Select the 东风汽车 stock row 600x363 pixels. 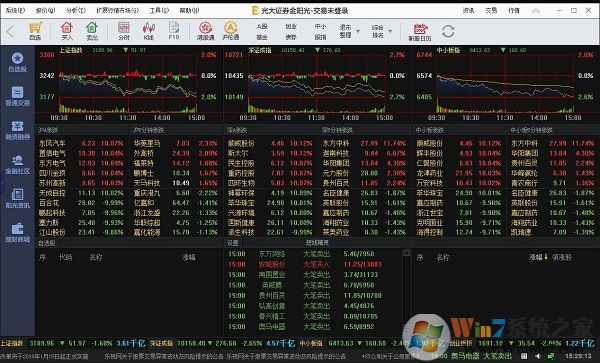coord(81,143)
